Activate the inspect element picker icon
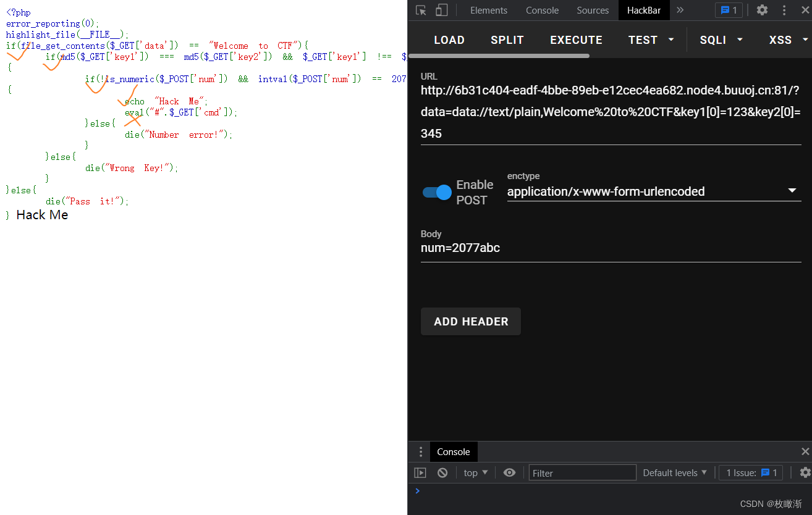 [x=421, y=10]
